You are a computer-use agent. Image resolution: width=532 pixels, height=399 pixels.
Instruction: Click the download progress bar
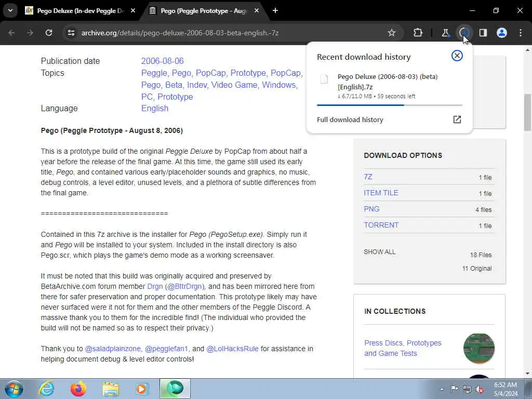tap(389, 105)
